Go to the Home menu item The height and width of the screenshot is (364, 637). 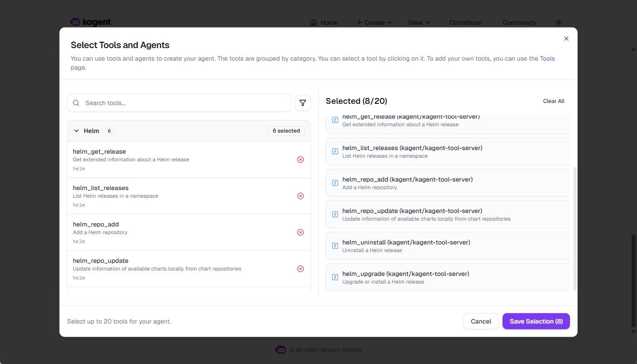(x=324, y=22)
